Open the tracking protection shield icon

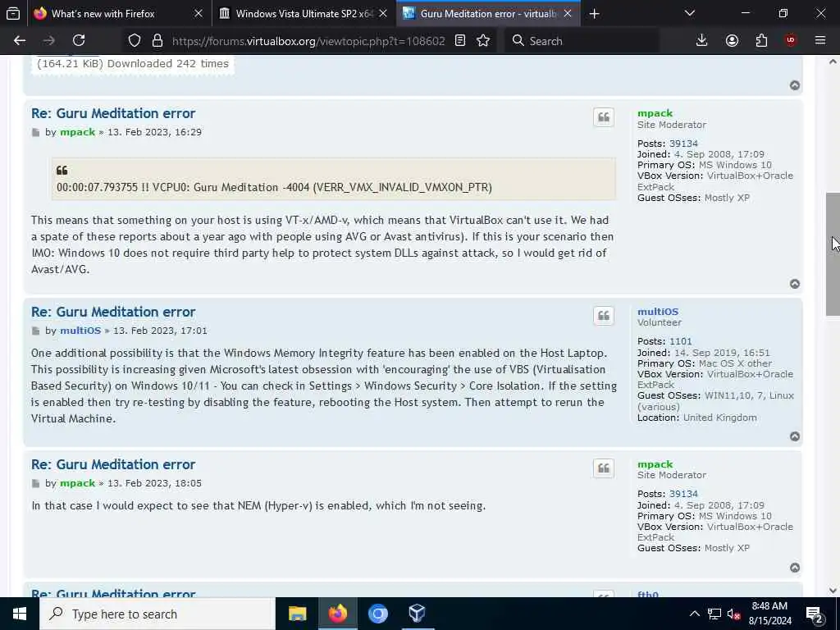pos(135,41)
